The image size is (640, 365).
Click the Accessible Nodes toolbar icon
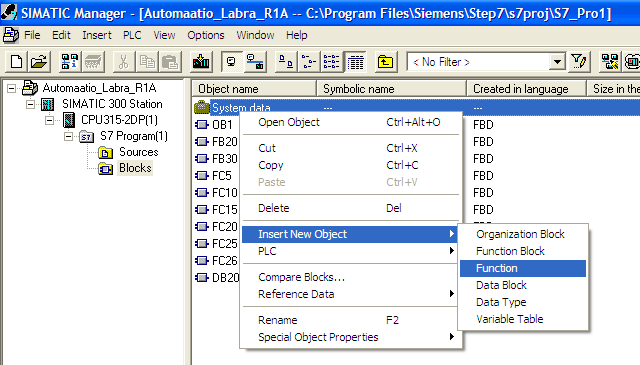tap(70, 62)
